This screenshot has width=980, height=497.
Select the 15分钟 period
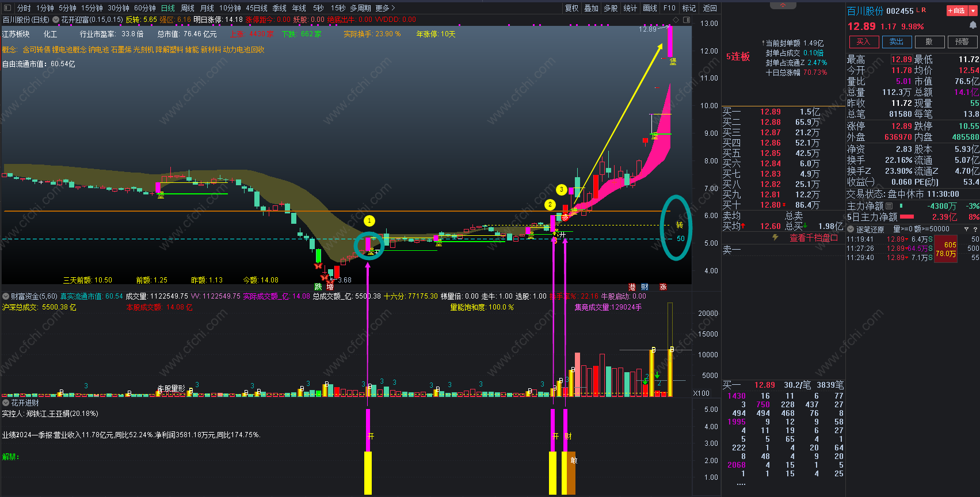pyautogui.click(x=92, y=8)
